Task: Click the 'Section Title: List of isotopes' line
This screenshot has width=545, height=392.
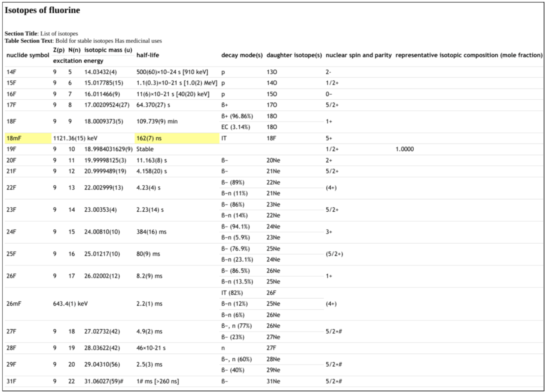Action: 41,34
